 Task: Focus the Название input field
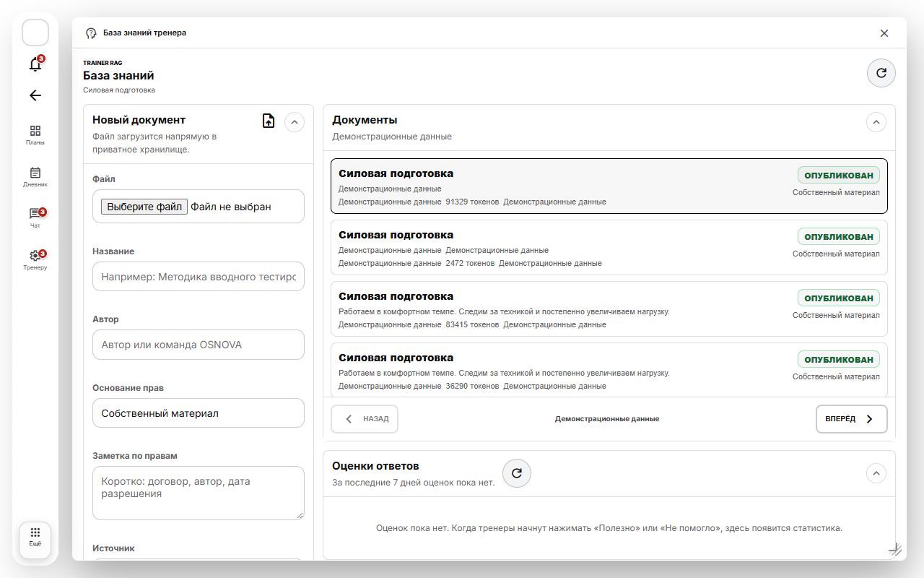(199, 277)
